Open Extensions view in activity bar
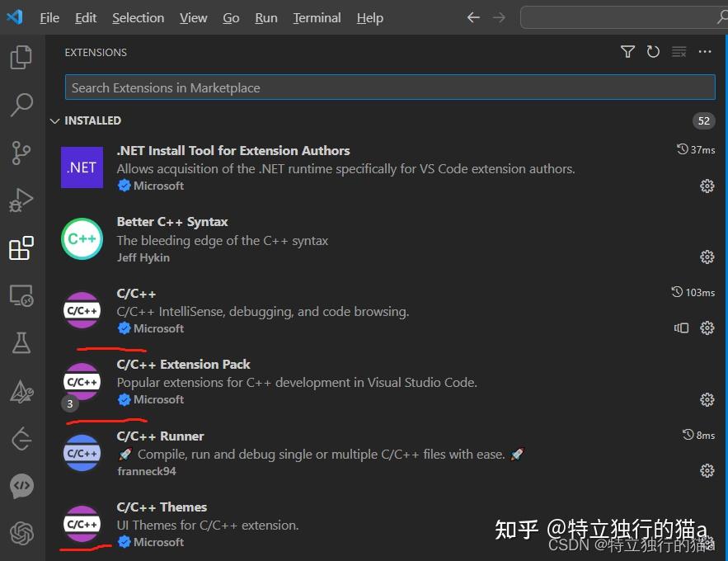Image resolution: width=728 pixels, height=561 pixels. 21,248
